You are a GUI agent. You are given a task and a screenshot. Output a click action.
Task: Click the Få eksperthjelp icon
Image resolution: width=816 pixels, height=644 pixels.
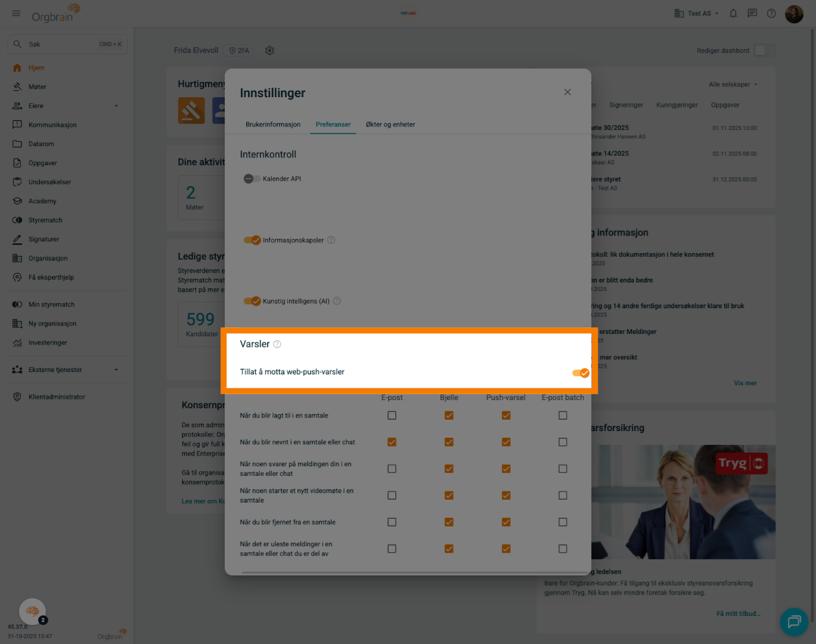pos(17,278)
